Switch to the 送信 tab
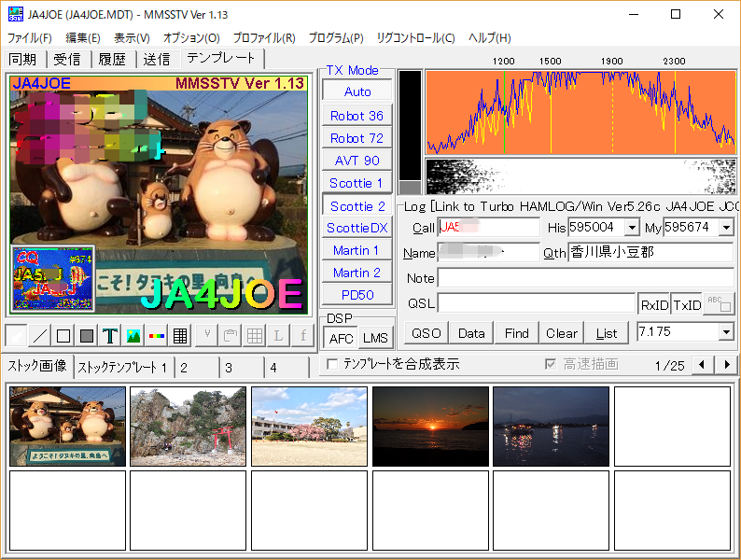This screenshot has height=560, width=741. tap(157, 59)
